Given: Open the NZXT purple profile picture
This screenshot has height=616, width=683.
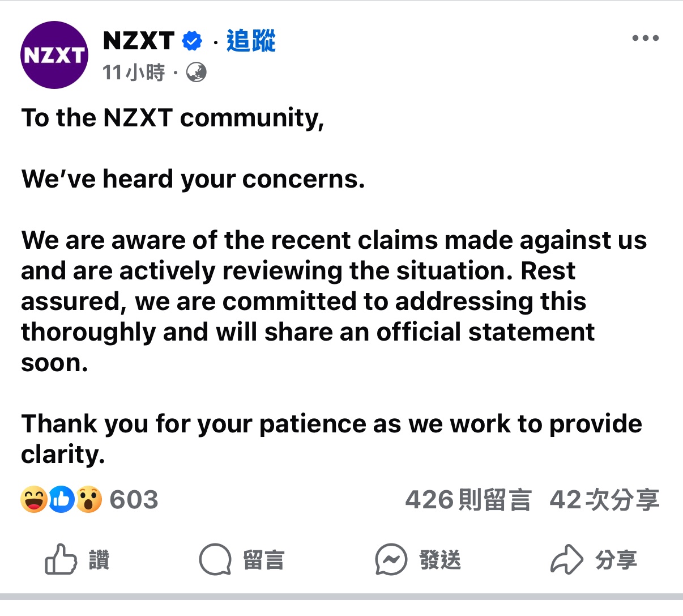Looking at the screenshot, I should (x=54, y=55).
